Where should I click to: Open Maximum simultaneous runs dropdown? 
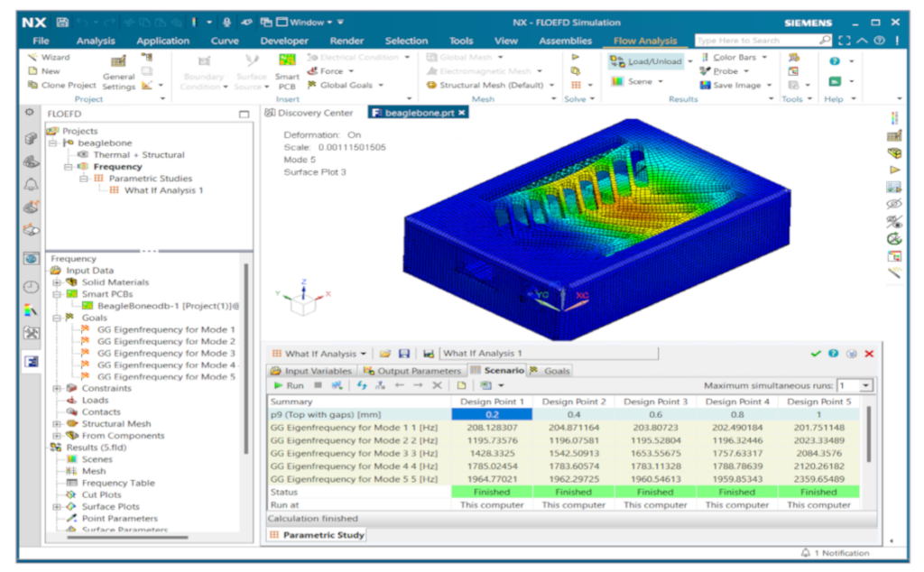[866, 385]
